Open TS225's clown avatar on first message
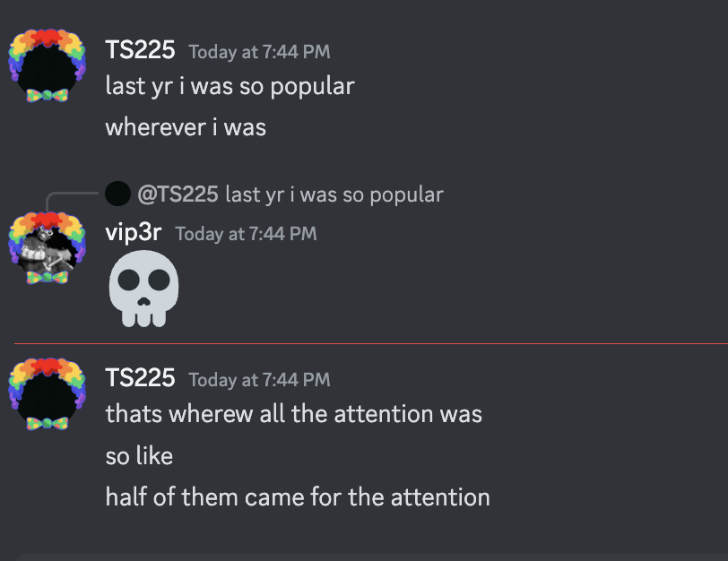The height and width of the screenshot is (561, 728). pyautogui.click(x=48, y=66)
